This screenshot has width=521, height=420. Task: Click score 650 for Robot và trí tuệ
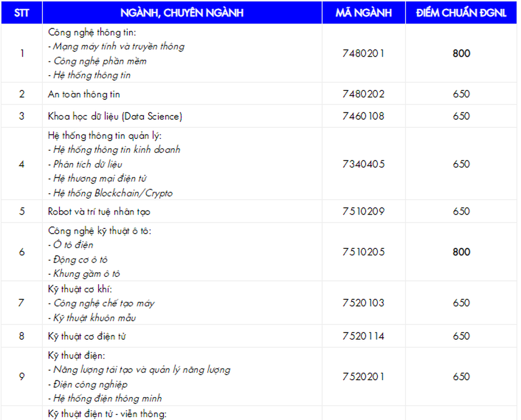[461, 212]
